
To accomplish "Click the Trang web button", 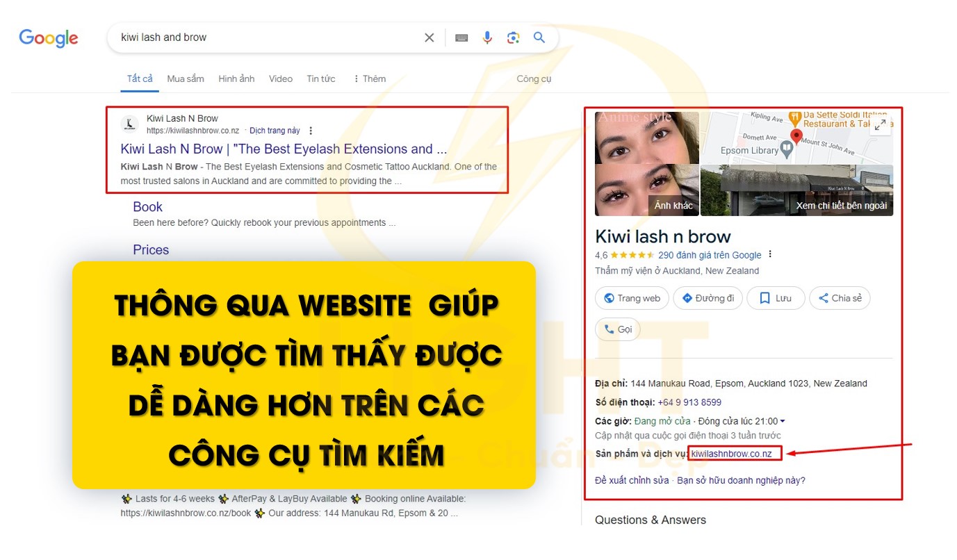I will coord(632,298).
